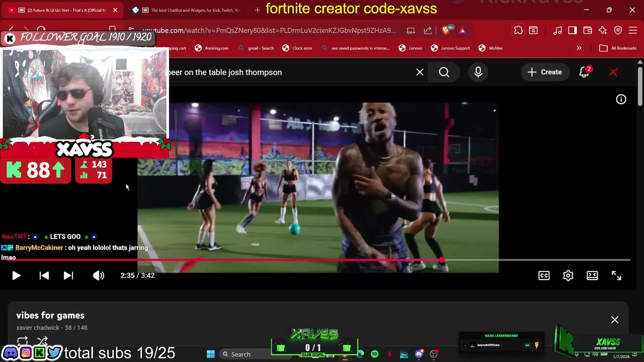Screen dimensions: 644x362
Task: Toggle loop for the playlist
Action: point(22,341)
